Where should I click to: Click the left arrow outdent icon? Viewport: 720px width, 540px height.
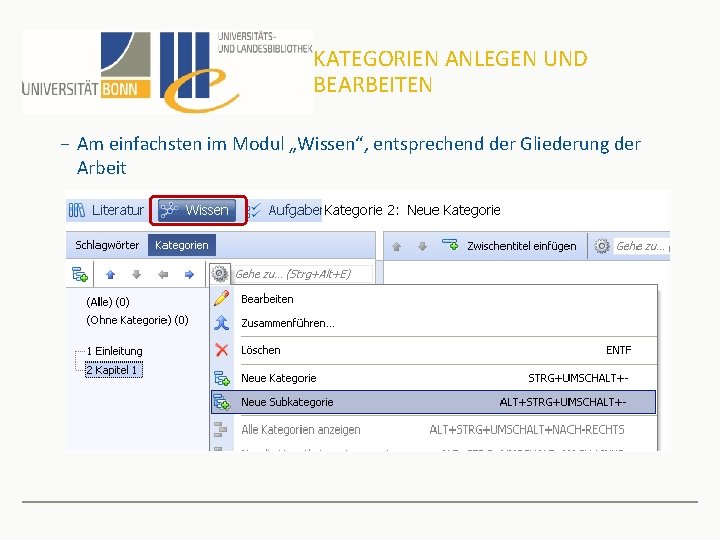coord(163,275)
